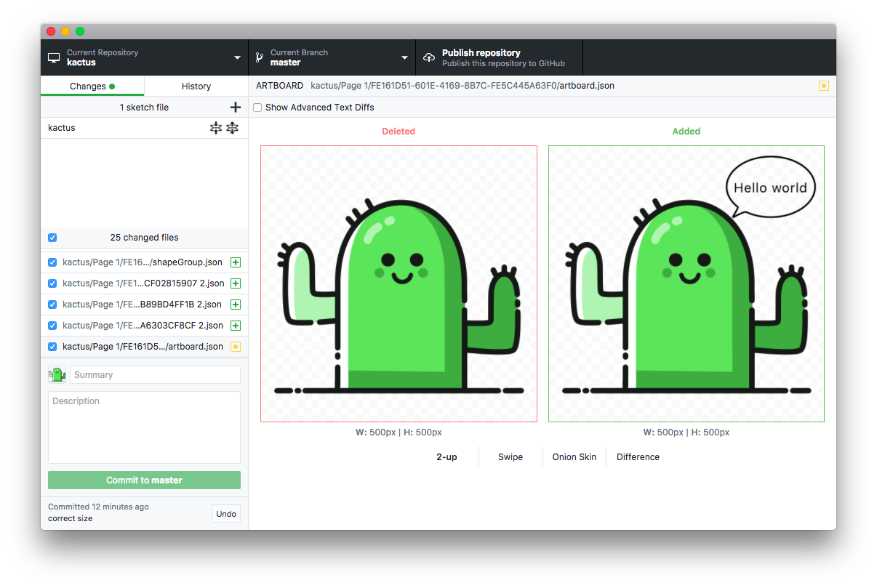This screenshot has height=588, width=877.
Task: Click Undo for the last commit
Action: (226, 514)
